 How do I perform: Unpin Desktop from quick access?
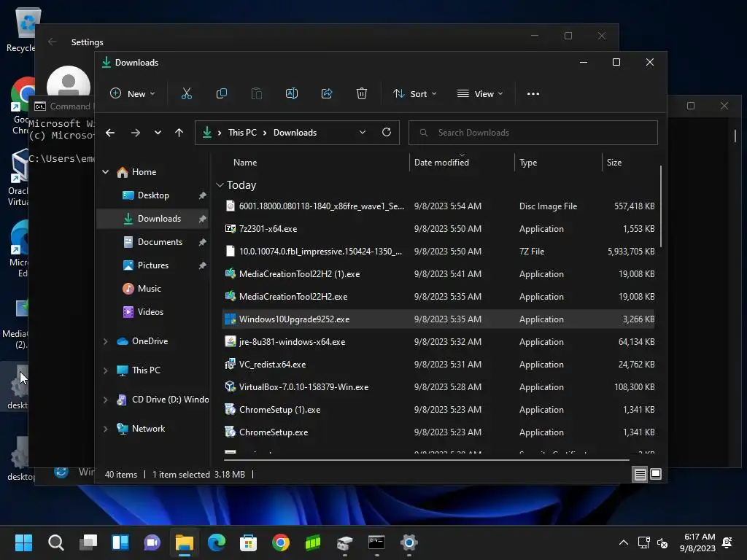[x=203, y=195]
